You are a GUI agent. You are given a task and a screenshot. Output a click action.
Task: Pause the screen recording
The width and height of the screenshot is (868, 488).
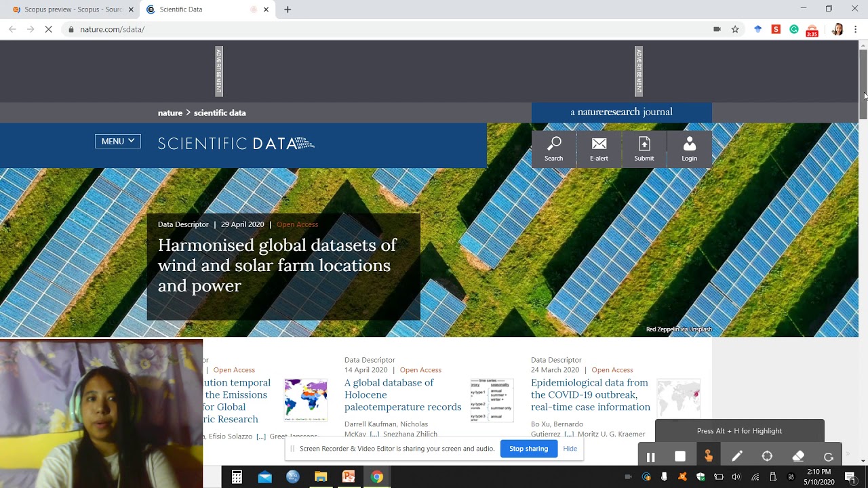(650, 457)
